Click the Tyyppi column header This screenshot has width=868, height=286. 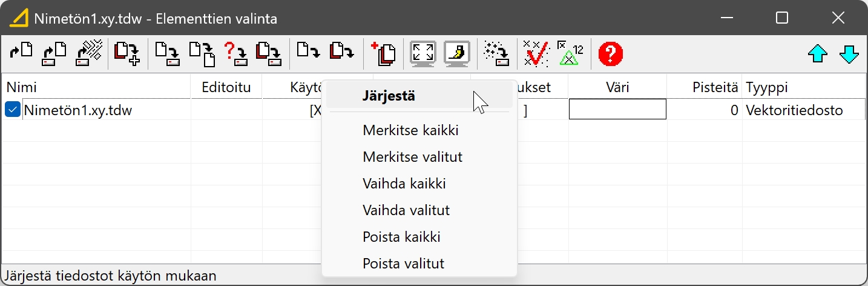pos(804,87)
